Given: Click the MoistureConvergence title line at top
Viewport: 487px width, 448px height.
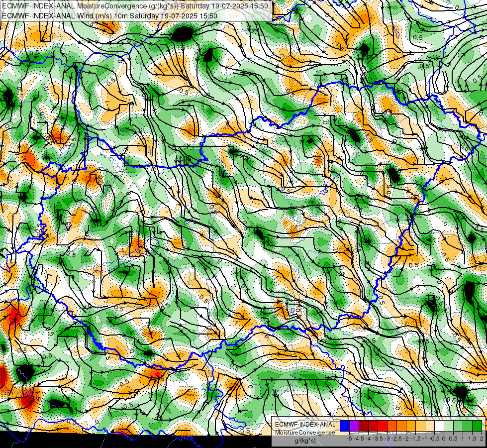Looking at the screenshot, I should click(135, 6).
